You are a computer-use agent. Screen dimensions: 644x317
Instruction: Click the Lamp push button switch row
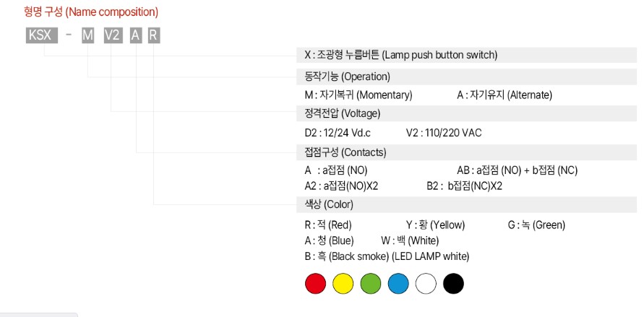[x=467, y=55]
